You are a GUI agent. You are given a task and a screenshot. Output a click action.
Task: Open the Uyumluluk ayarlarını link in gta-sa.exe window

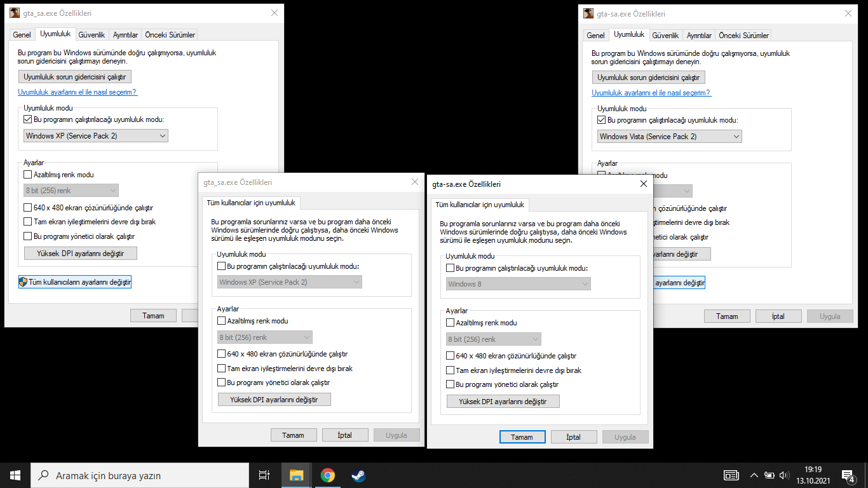[x=651, y=93]
